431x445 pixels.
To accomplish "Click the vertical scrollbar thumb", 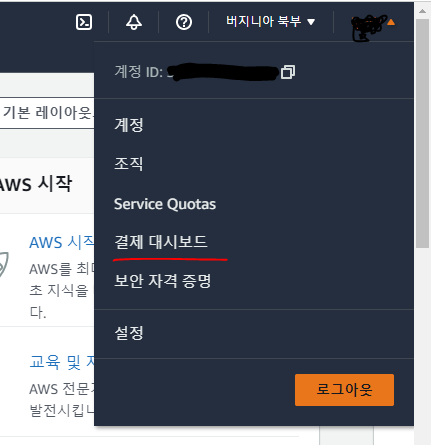I will click(x=422, y=133).
